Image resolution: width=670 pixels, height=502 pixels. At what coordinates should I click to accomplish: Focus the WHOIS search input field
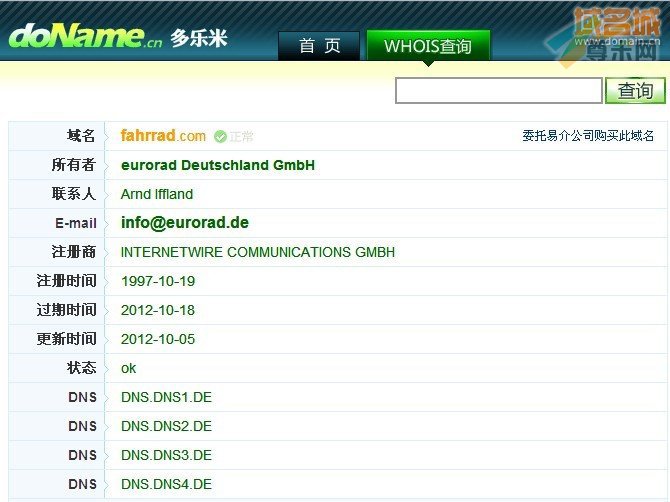[499, 90]
